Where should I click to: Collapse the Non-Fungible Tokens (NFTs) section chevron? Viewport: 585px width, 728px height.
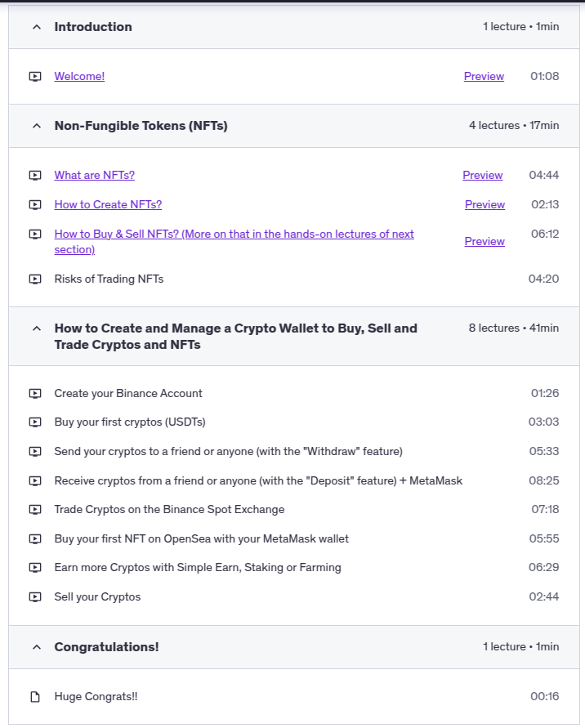click(36, 126)
